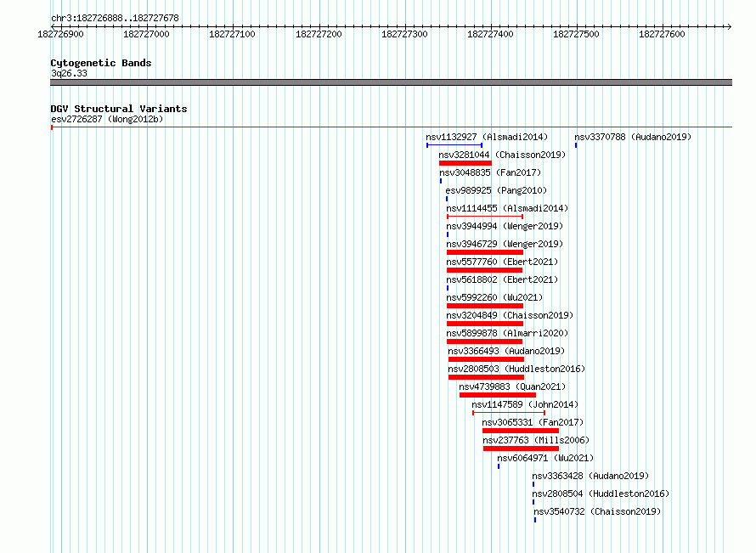Screen dimensions: 756x553
Task: Click ruler position 182726900
Action: pyautogui.click(x=60, y=34)
